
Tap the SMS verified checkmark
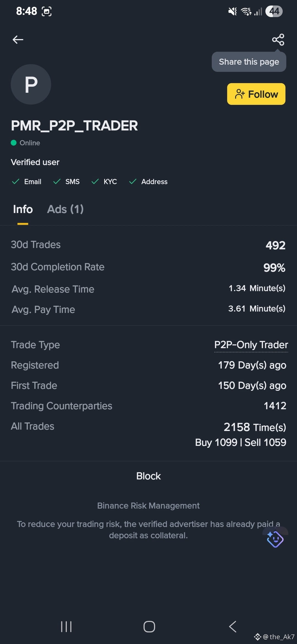point(57,181)
